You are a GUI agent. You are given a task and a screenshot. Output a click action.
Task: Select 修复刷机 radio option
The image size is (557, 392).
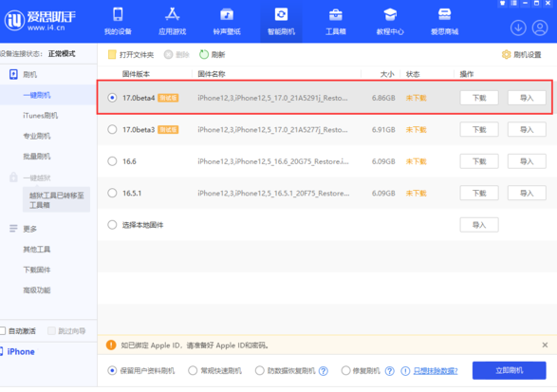click(345, 371)
